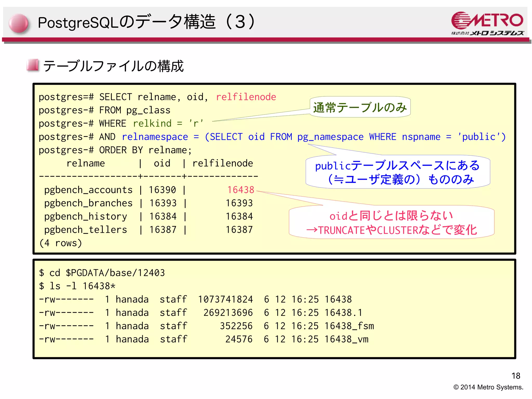Click the pgbench_accounts row name
The width and height of the screenshot is (532, 399).
88,190
